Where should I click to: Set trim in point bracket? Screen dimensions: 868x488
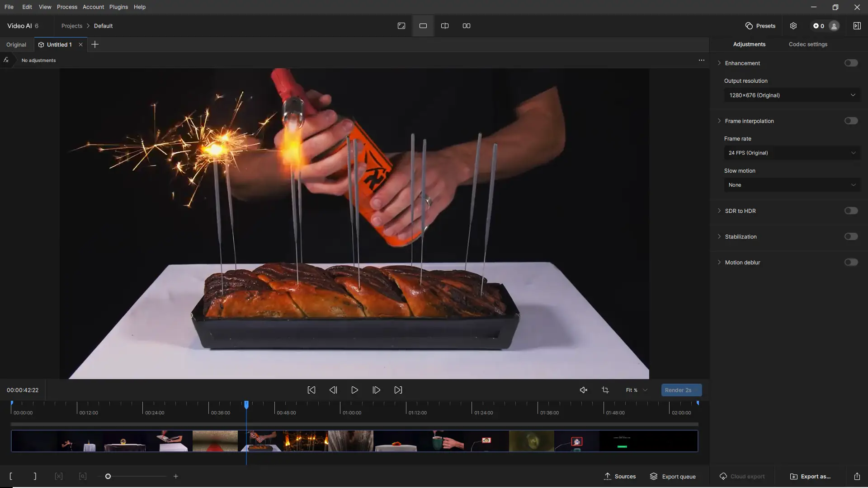tap(11, 476)
